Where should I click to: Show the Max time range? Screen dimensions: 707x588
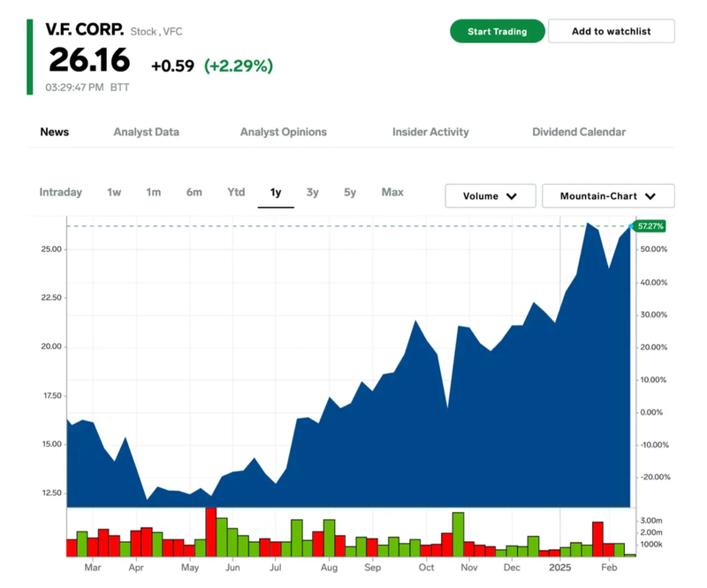point(392,192)
